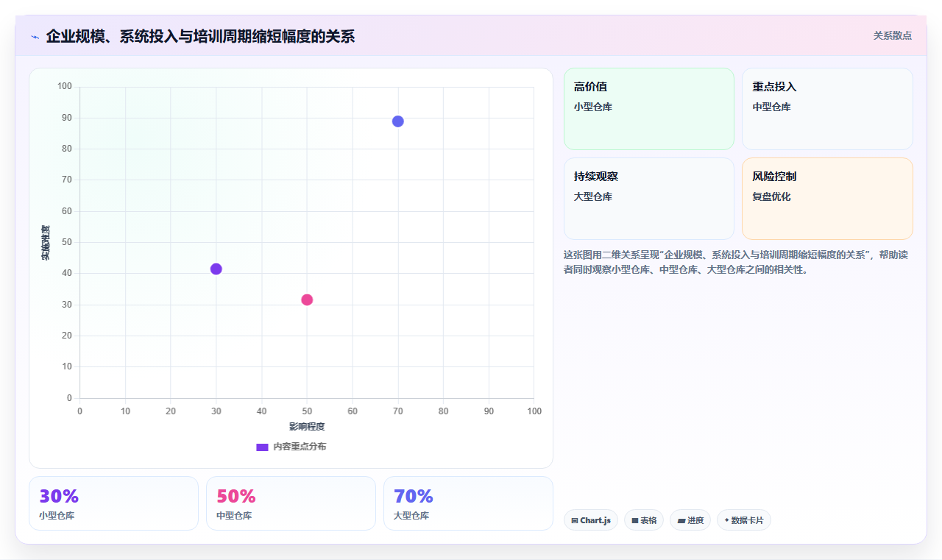Select the 70% 大型仓库 stat card
The image size is (942, 560).
[x=468, y=503]
